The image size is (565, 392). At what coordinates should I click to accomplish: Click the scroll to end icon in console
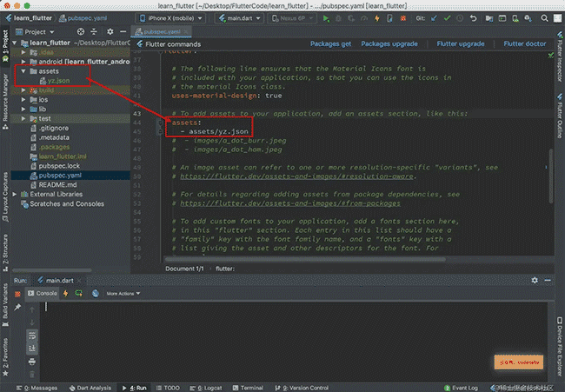32,348
